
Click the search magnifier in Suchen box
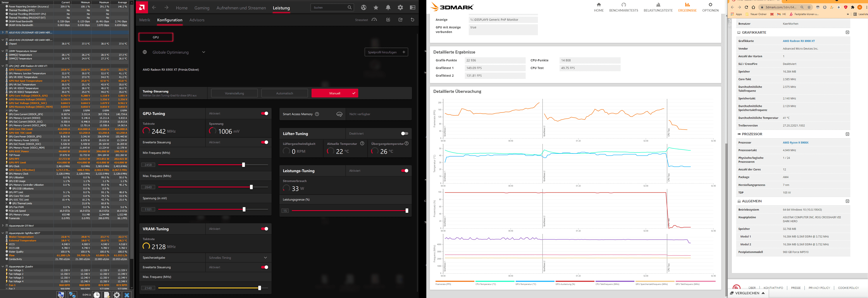point(350,7)
